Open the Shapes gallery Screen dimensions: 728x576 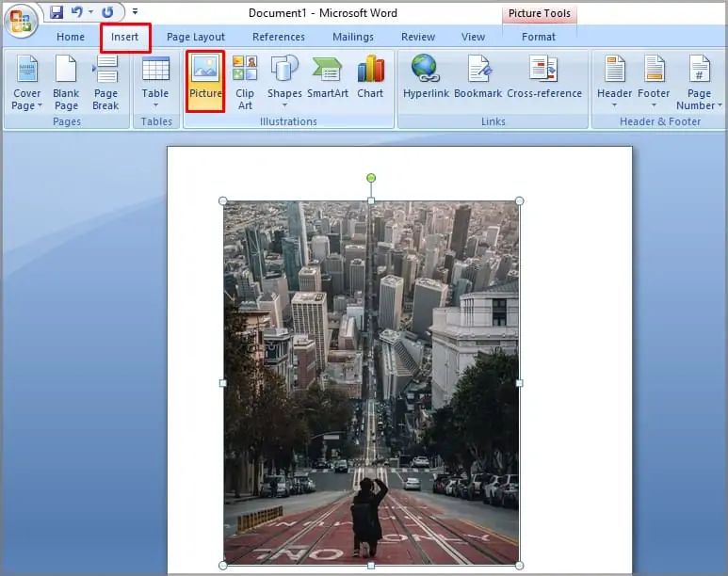tap(284, 82)
